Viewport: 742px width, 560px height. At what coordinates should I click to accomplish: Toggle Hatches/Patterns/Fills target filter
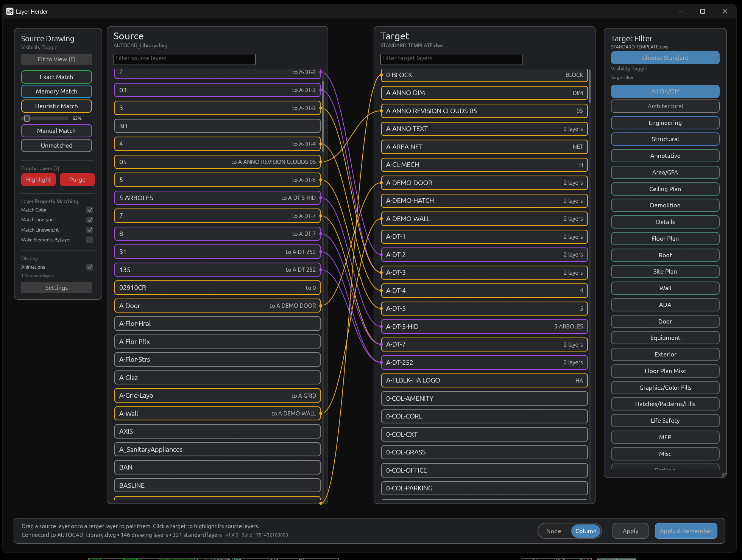(x=665, y=404)
